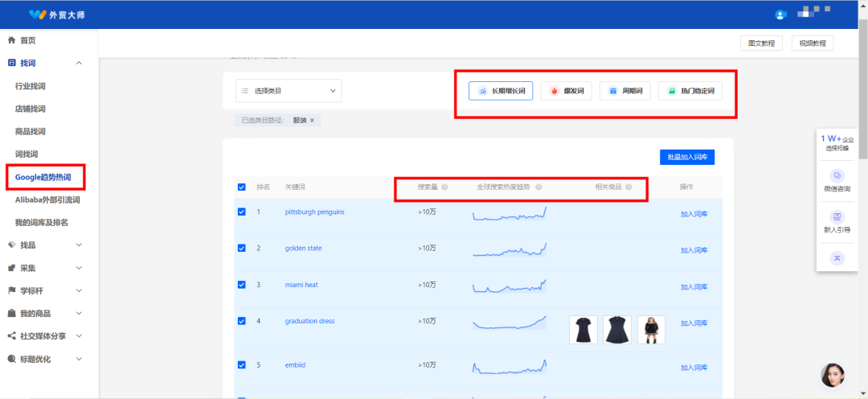This screenshot has width=868, height=399.
Task: Open first graduation dress product thumbnail
Action: coord(583,330)
